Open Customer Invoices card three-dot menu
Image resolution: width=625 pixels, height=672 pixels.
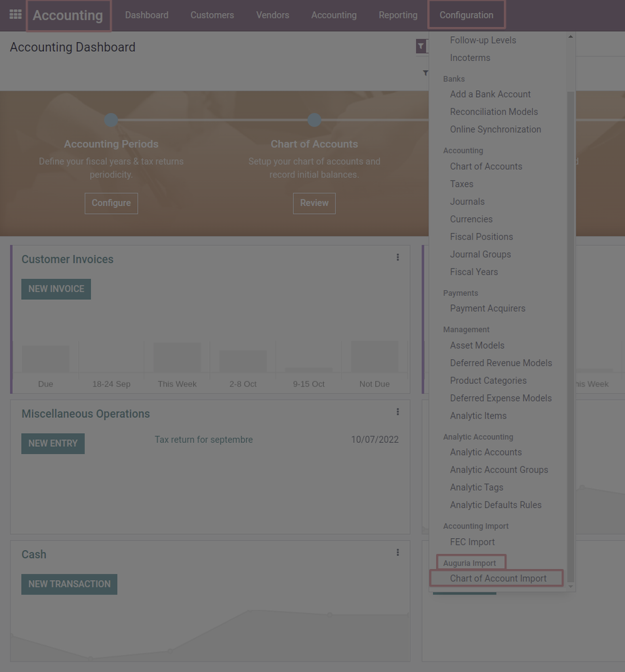tap(397, 257)
